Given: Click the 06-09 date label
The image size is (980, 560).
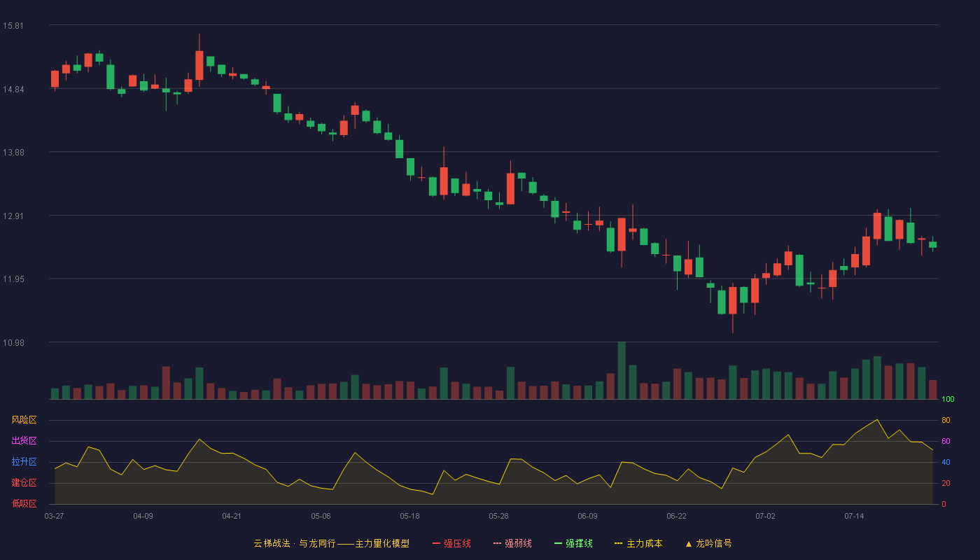Looking at the screenshot, I should click(587, 516).
